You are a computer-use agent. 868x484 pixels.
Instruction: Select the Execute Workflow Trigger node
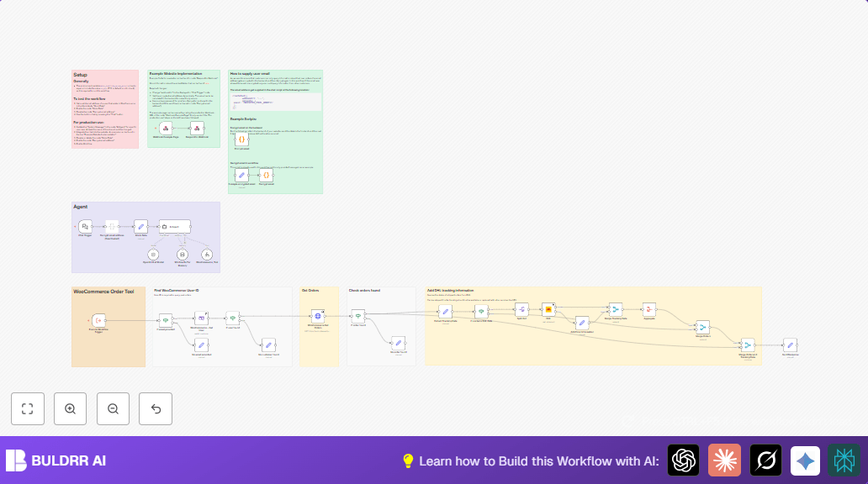(98, 320)
